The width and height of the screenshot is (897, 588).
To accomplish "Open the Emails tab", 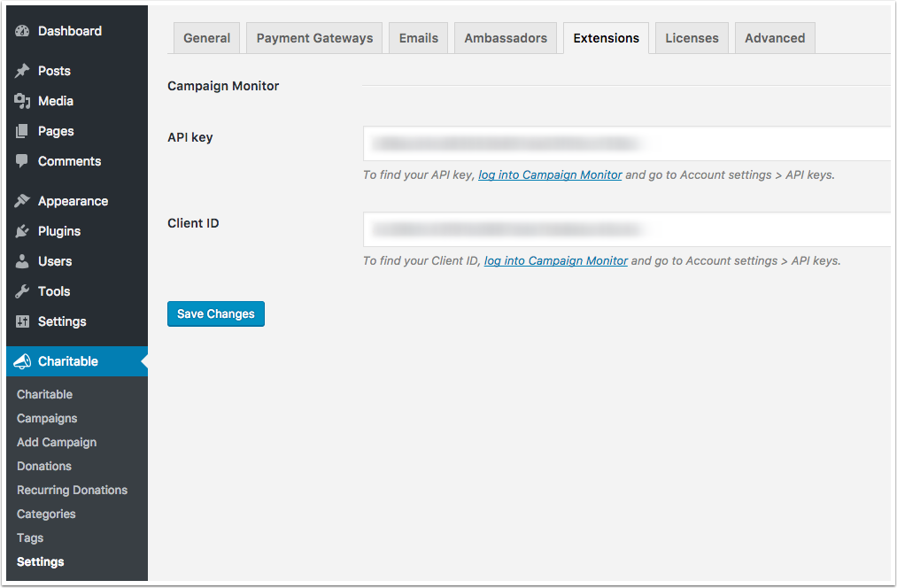I will click(x=419, y=38).
